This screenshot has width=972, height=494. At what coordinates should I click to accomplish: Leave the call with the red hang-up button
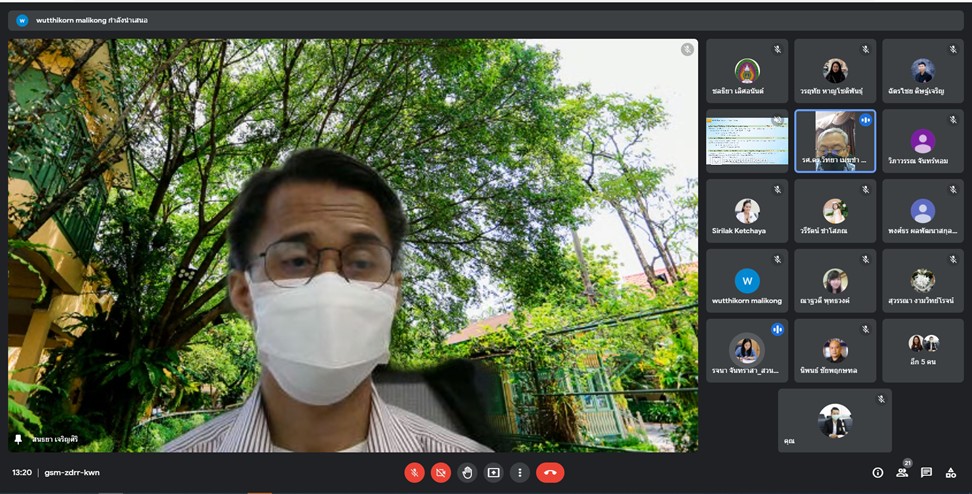[x=550, y=472]
